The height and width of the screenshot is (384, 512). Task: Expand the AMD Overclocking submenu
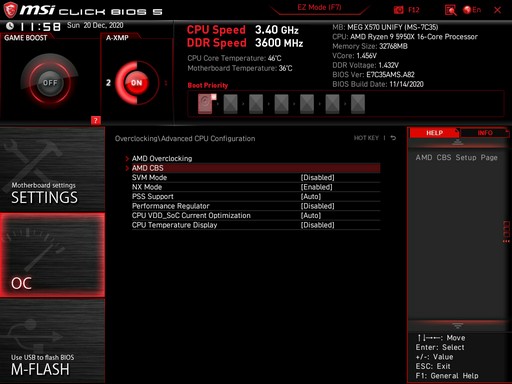pyautogui.click(x=162, y=158)
